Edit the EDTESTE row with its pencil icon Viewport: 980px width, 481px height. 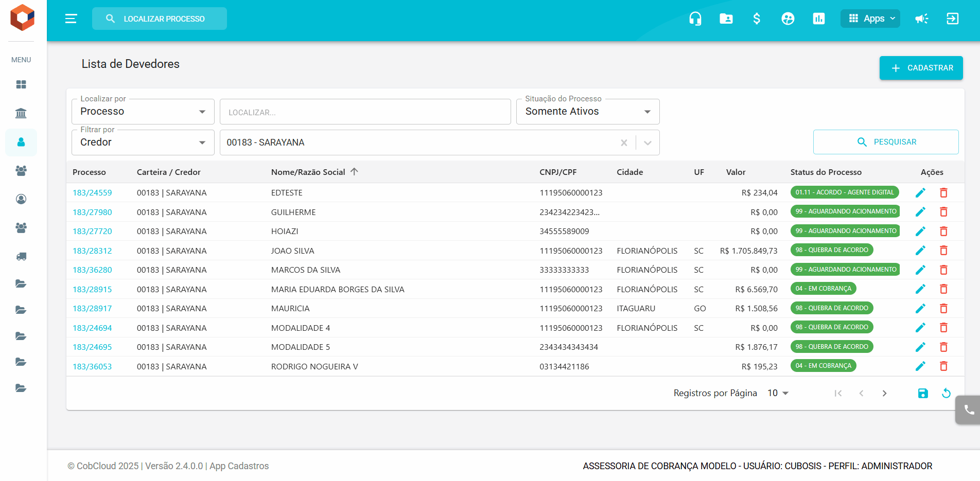[x=920, y=192]
